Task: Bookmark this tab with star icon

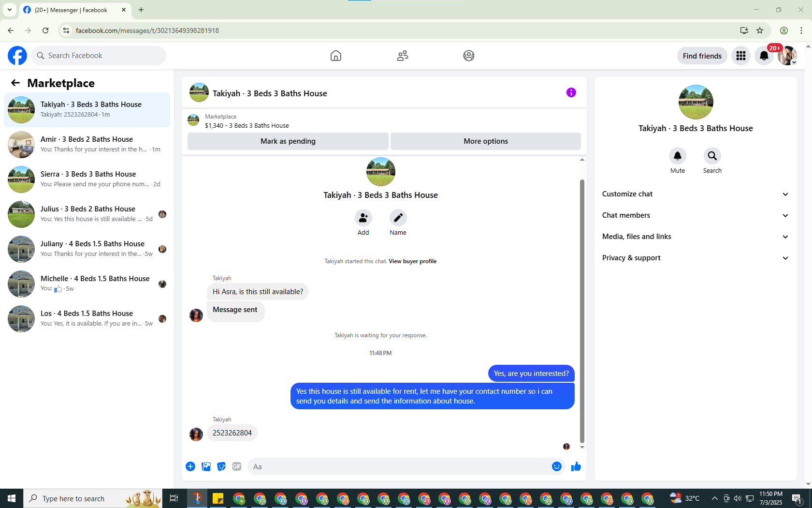Action: coord(760,30)
